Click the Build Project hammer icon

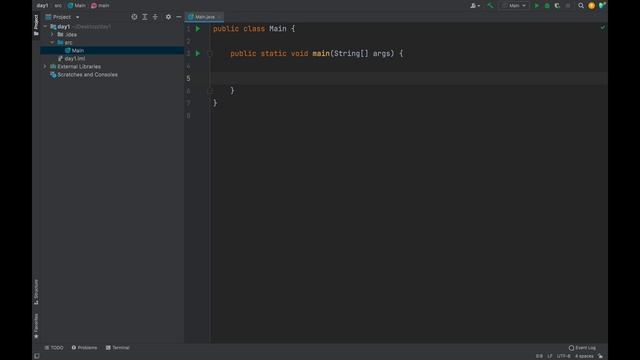(491, 6)
